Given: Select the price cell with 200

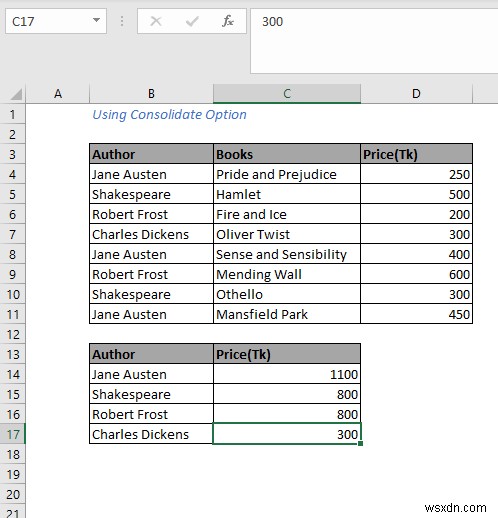Looking at the screenshot, I should pos(416,214).
